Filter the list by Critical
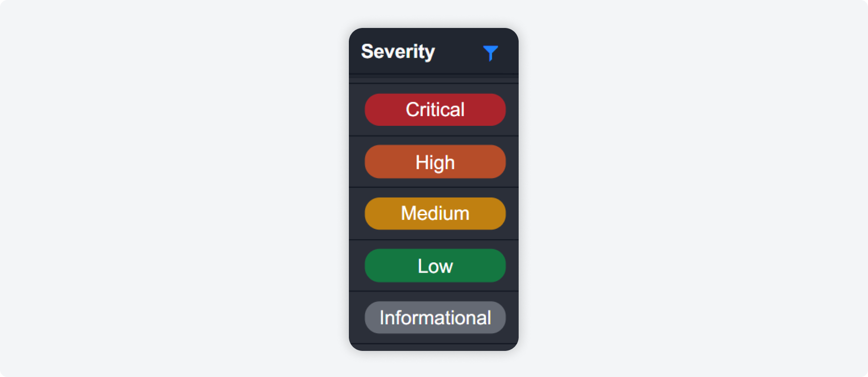 click(x=435, y=110)
